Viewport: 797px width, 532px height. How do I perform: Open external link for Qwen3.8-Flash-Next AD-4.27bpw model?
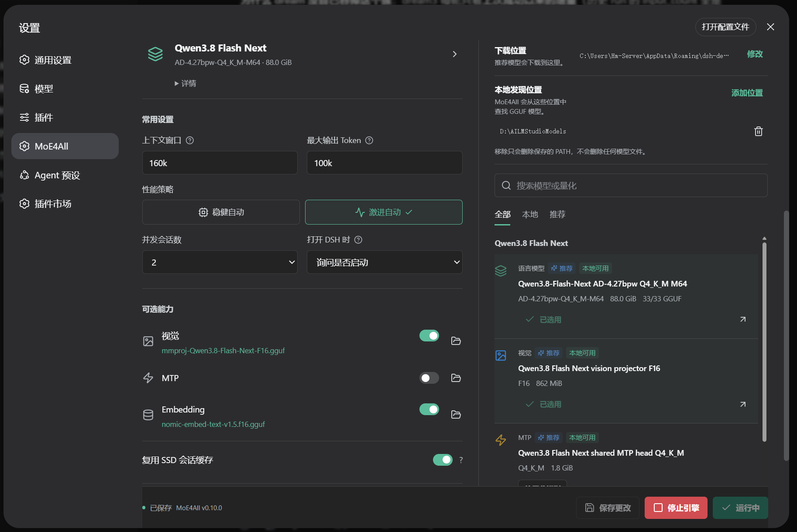click(x=743, y=319)
